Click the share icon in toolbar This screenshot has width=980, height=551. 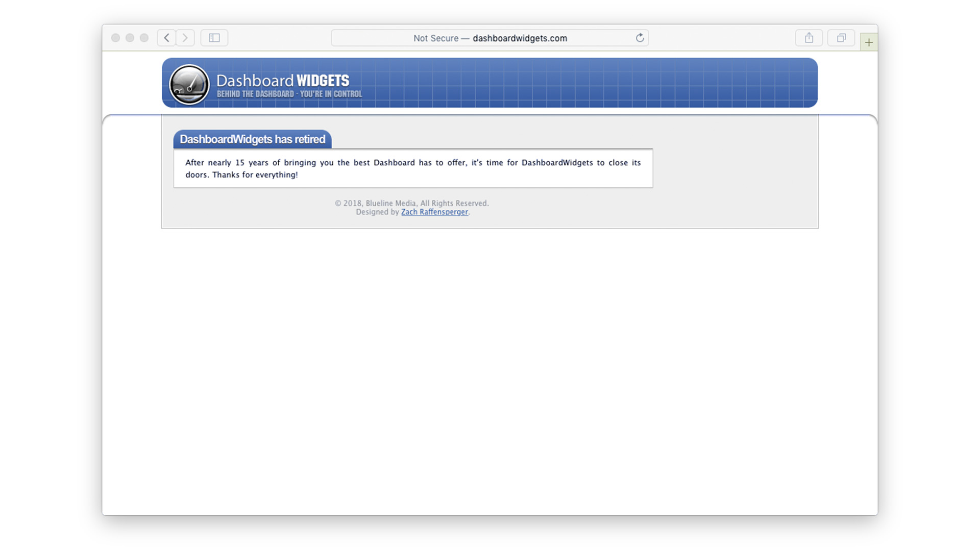(809, 37)
